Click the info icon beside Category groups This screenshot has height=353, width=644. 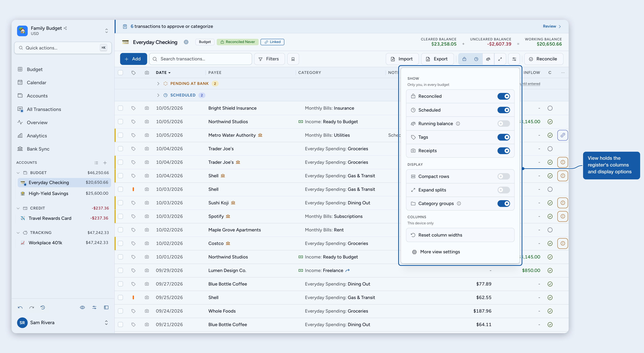459,204
